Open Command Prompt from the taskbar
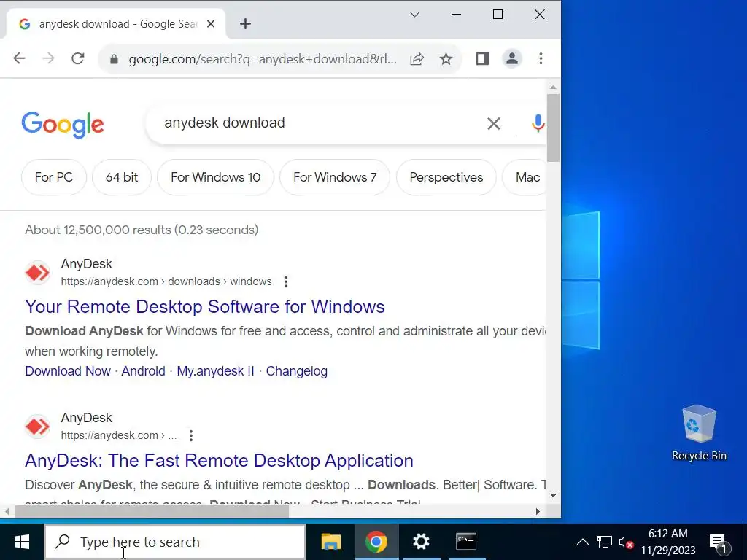This screenshot has width=747, height=560. (x=466, y=542)
